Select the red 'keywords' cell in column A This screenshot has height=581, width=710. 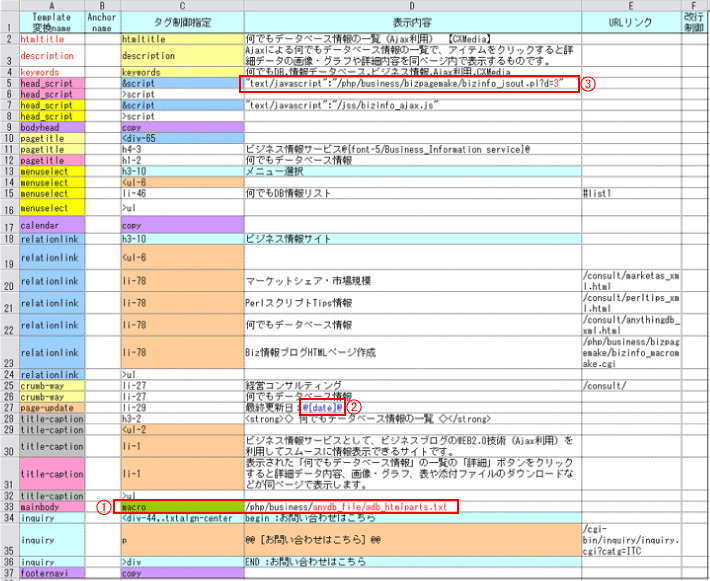(52, 72)
